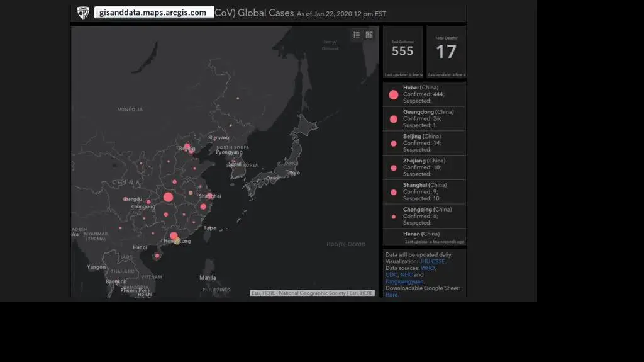This screenshot has width=644, height=362.
Task: Select Hubei entry in the case list
Action: click(424, 94)
